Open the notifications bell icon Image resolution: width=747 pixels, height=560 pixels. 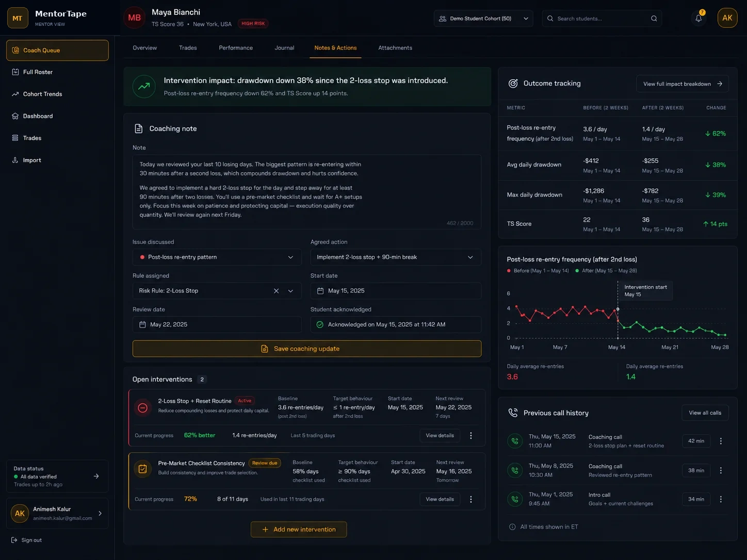pyautogui.click(x=699, y=18)
